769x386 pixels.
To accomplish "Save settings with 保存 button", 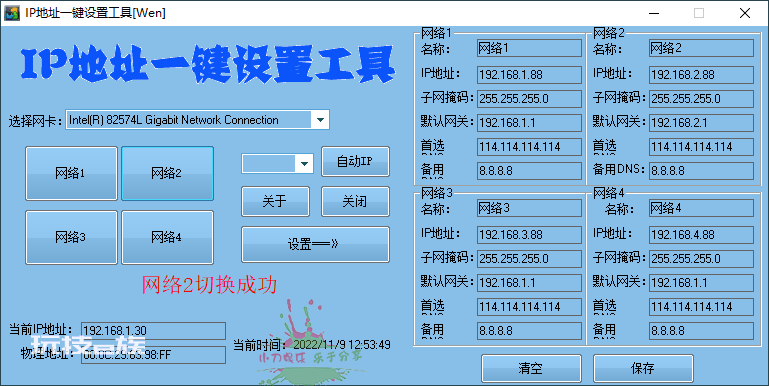I will pyautogui.click(x=643, y=368).
